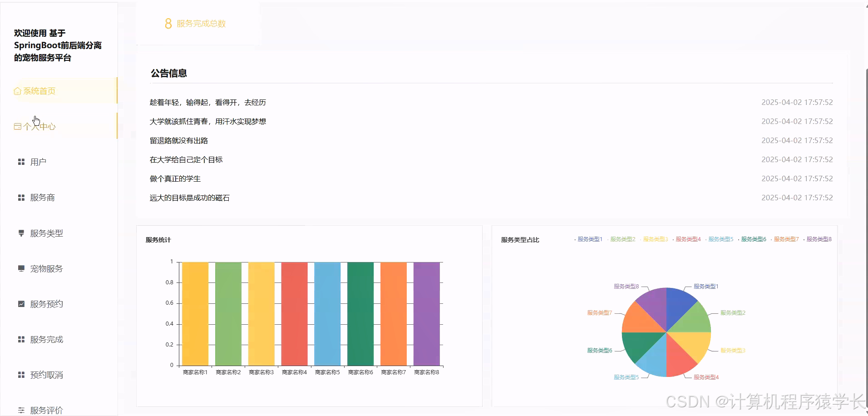Screen dimensions: 868x416
Task: Click the grid icon next to 服务商
Action: (21, 198)
